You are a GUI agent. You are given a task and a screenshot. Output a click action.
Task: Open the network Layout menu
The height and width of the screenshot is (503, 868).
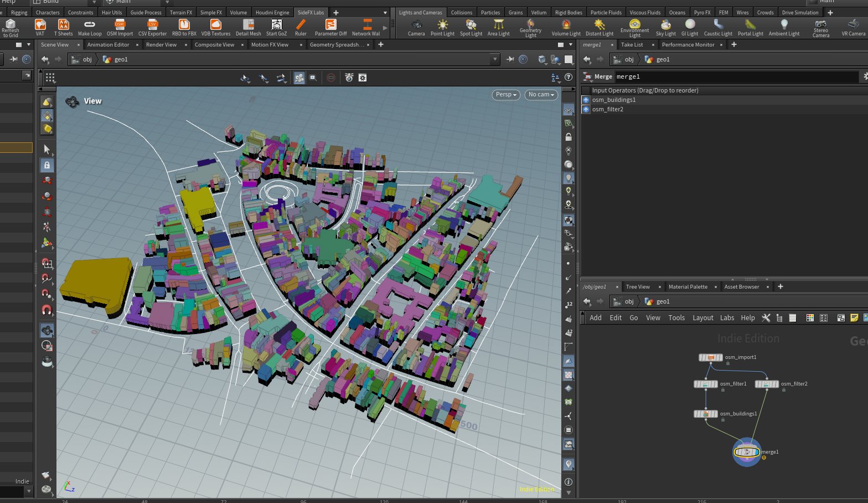703,318
